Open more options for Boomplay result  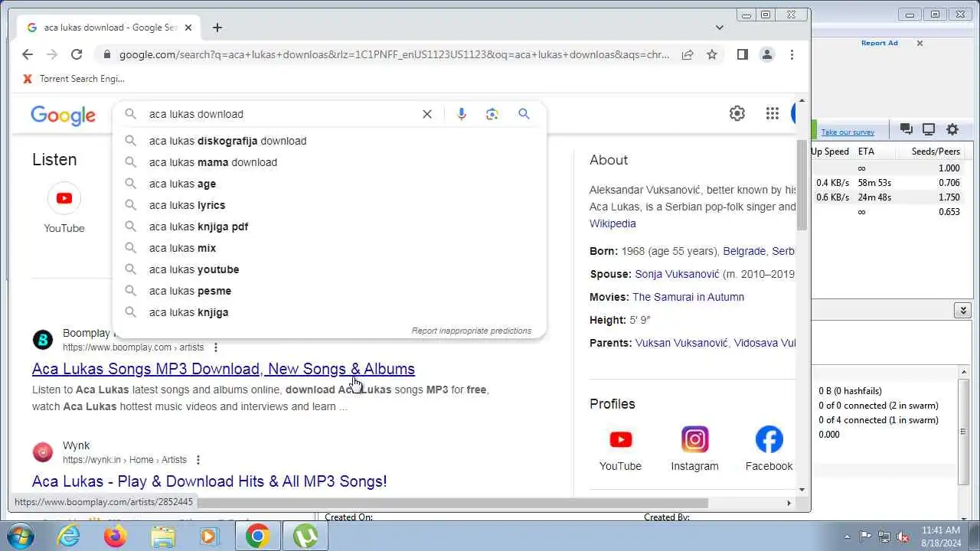(x=216, y=347)
